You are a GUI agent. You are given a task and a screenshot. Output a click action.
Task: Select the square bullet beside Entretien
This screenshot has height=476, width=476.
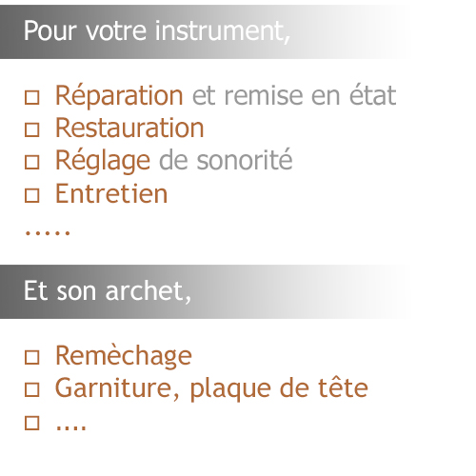tap(32, 195)
